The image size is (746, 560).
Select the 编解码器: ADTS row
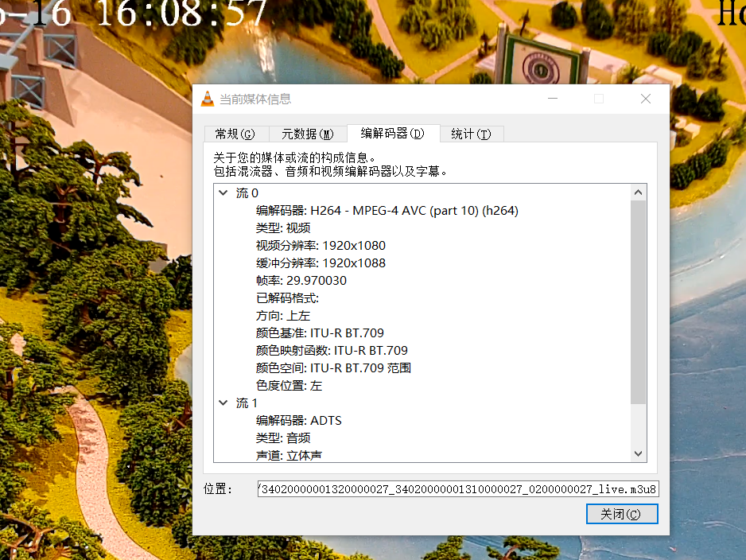299,421
